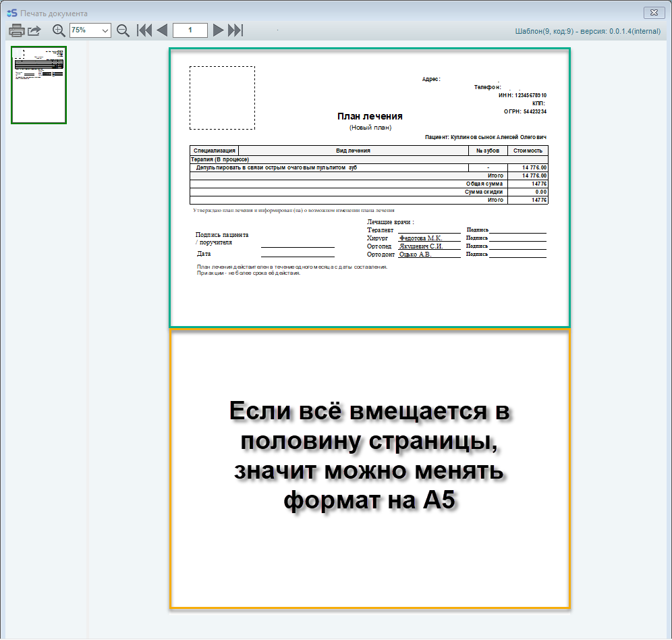The width and height of the screenshot is (672, 640).
Task: Zoom in with the magnifier plus icon
Action: coord(59,30)
